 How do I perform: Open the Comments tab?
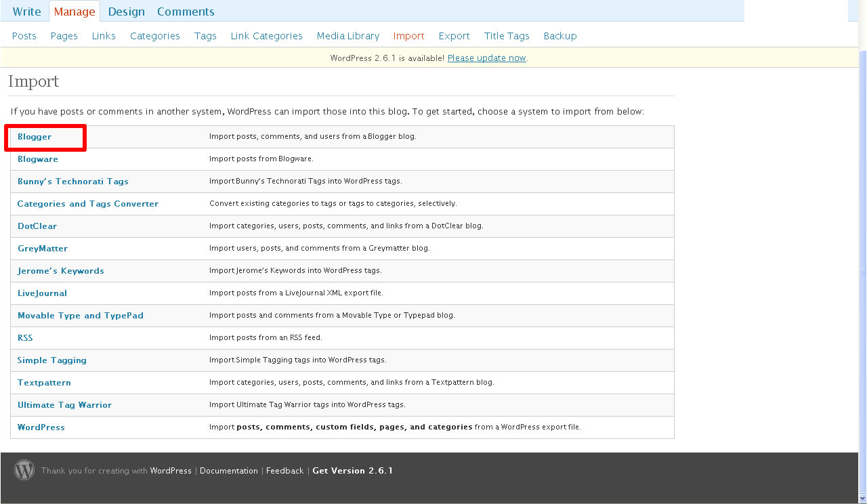pos(186,12)
